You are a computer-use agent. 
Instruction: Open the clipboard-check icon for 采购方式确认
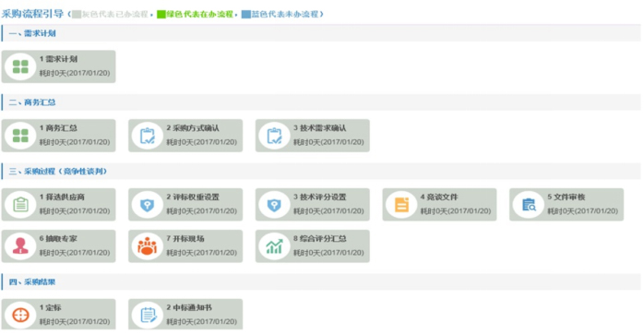point(147,136)
